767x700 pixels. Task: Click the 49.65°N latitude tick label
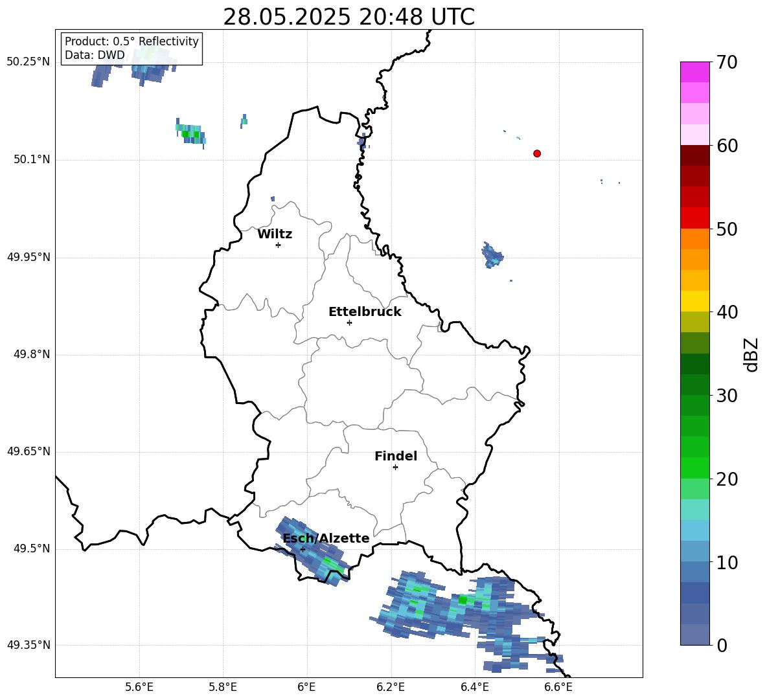pyautogui.click(x=29, y=451)
